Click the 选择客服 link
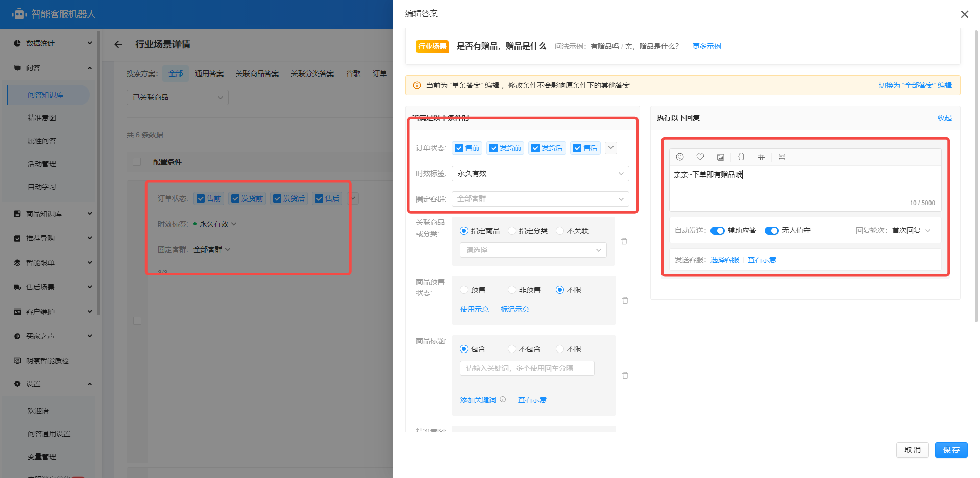980x478 pixels. (725, 260)
